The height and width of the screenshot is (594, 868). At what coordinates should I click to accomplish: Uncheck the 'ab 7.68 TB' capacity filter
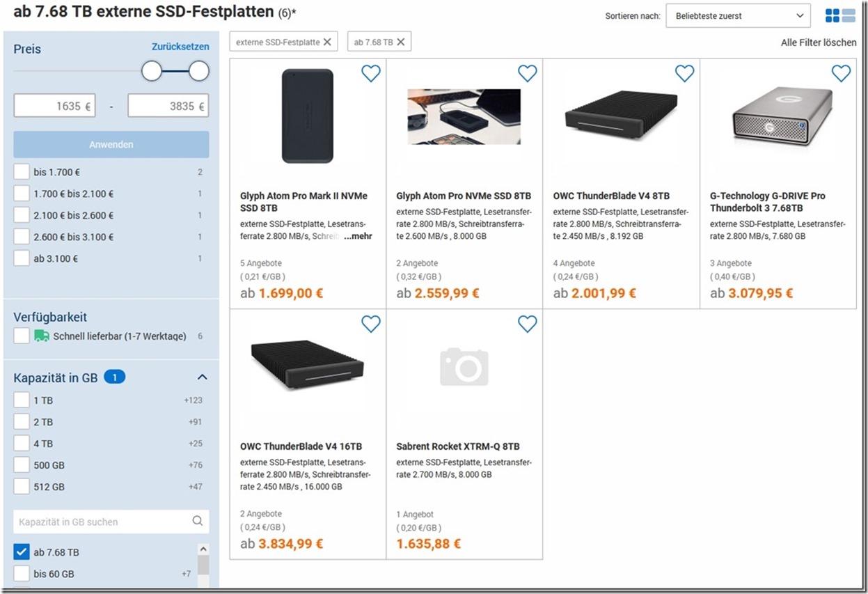pyautogui.click(x=22, y=552)
